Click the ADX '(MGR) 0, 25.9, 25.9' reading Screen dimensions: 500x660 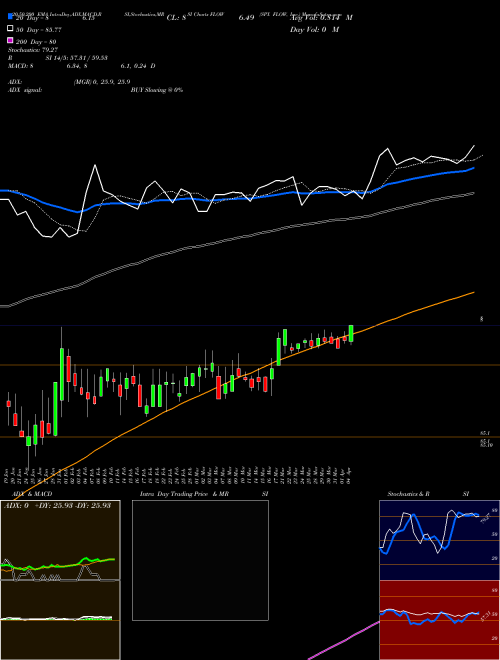click(x=102, y=82)
